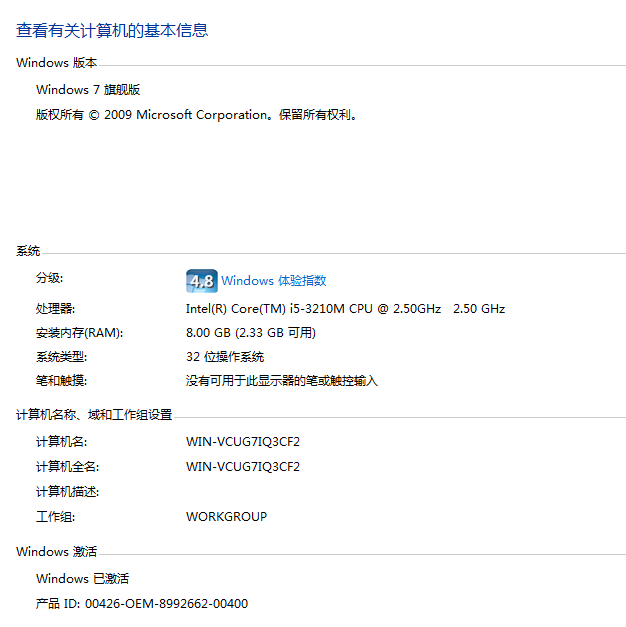626x627 pixels.
Task: Click the 计算机名称、域和工作组设置 section header
Action: tap(94, 415)
